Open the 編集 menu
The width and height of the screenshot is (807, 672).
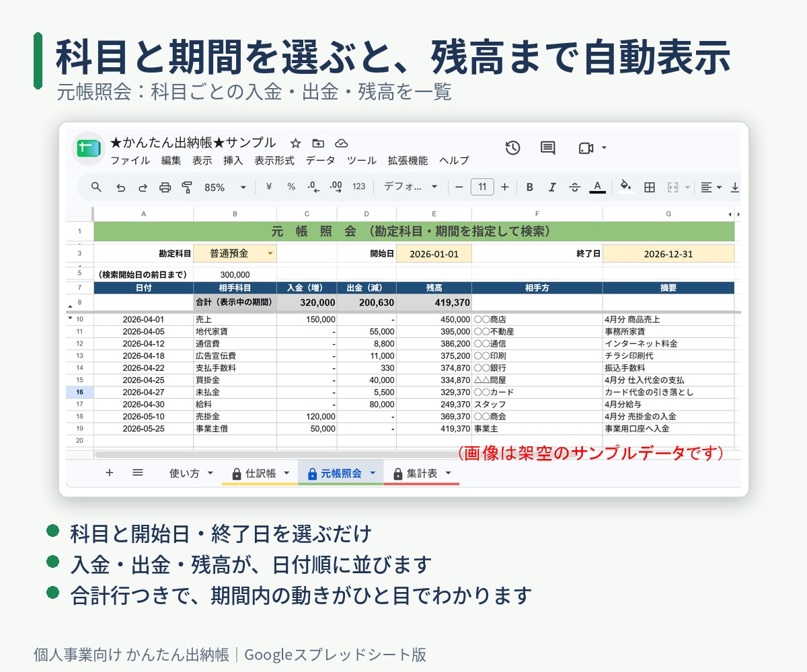171,161
